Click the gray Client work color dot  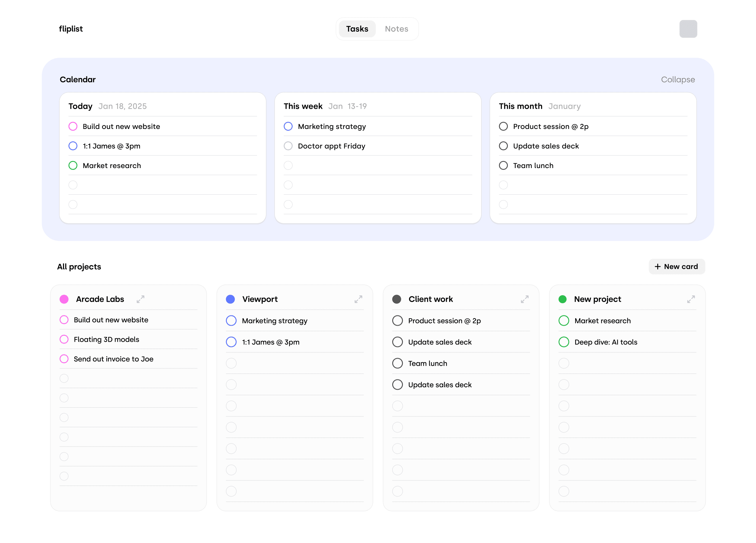coord(396,299)
